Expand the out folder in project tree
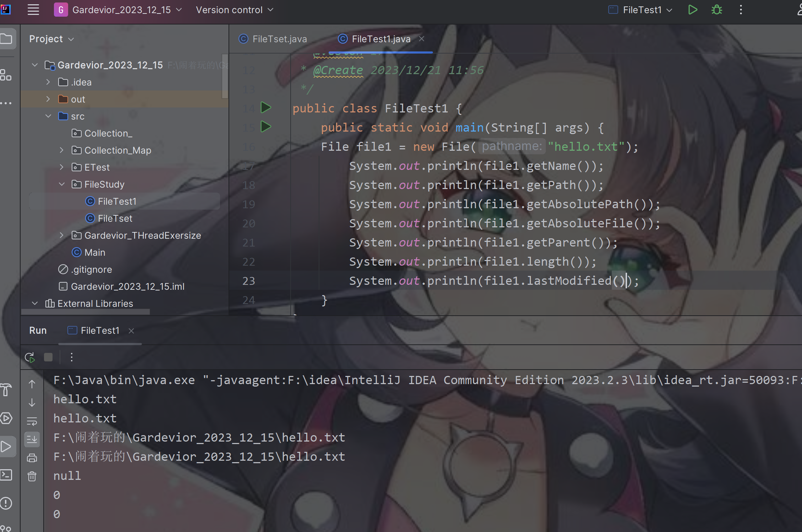 pyautogui.click(x=48, y=99)
